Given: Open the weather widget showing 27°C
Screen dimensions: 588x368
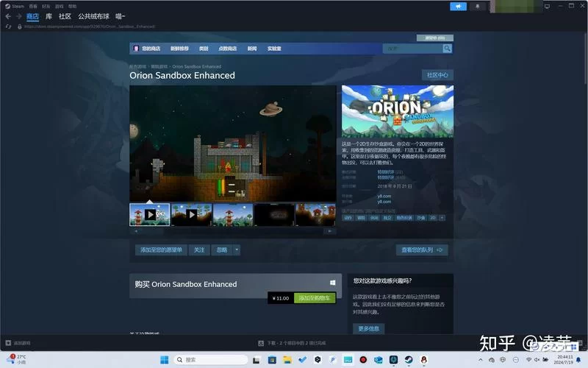Looking at the screenshot, I should click(x=17, y=359).
